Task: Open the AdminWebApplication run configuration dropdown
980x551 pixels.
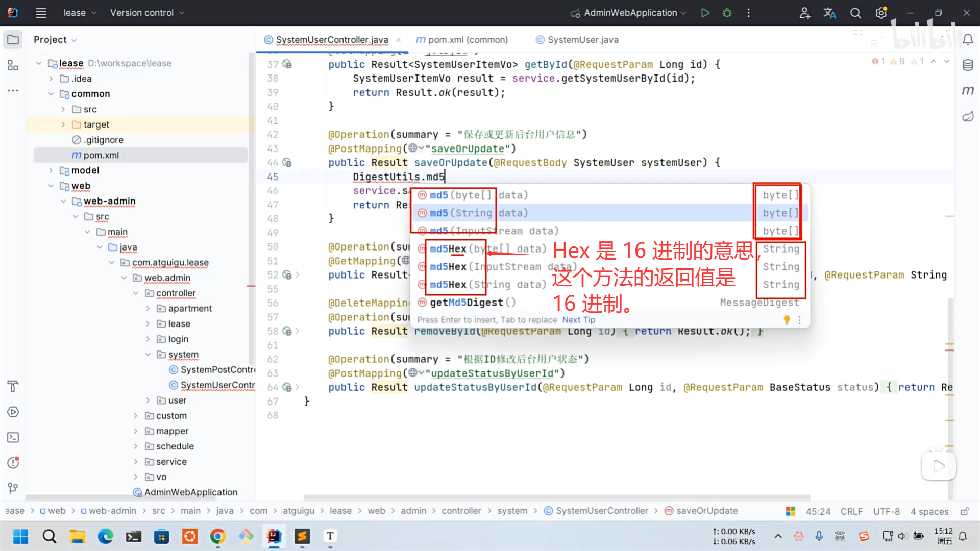Action: point(630,13)
